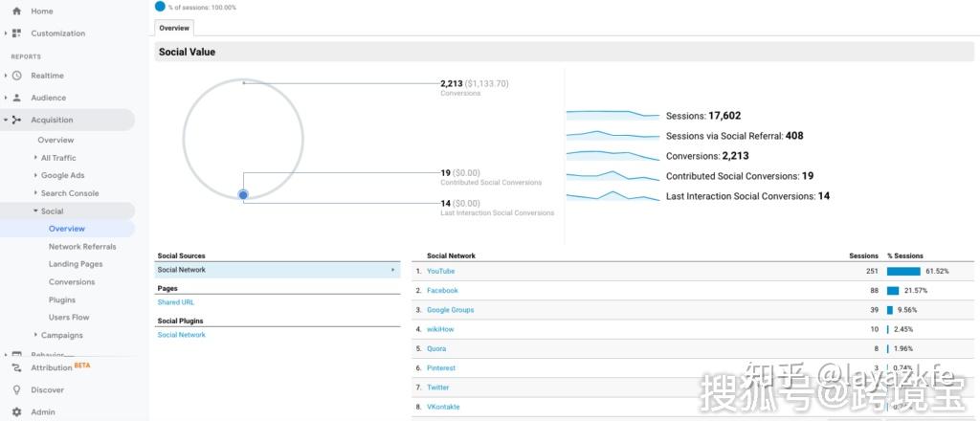Image resolution: width=980 pixels, height=421 pixels.
Task: Click the Customization grid icon
Action: [x=17, y=33]
